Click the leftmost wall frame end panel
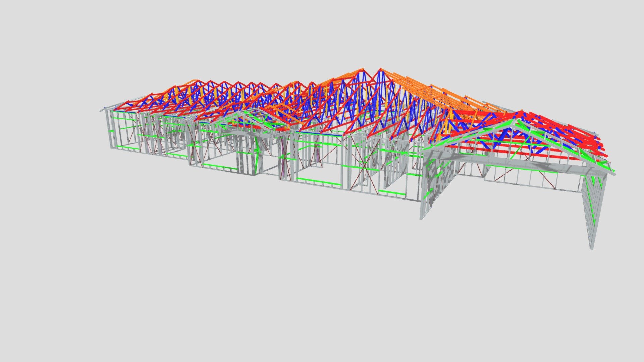 (110, 129)
